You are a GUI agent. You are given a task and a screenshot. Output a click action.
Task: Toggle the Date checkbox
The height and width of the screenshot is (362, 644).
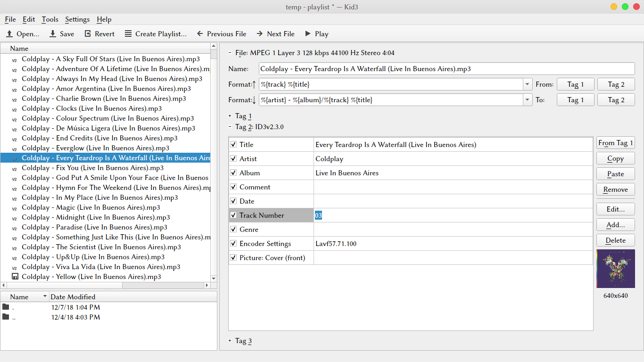coord(233,201)
